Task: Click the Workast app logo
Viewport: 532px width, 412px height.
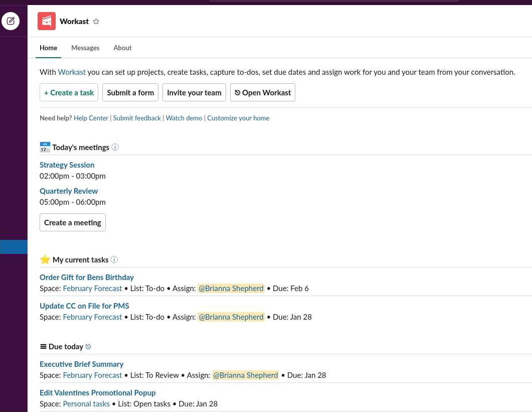Action: pos(47,21)
